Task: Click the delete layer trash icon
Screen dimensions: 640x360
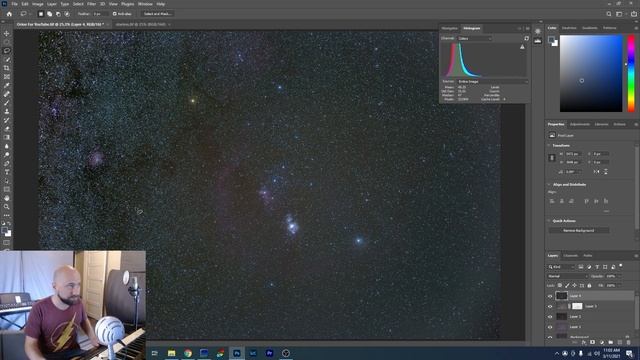Action: 629,342
